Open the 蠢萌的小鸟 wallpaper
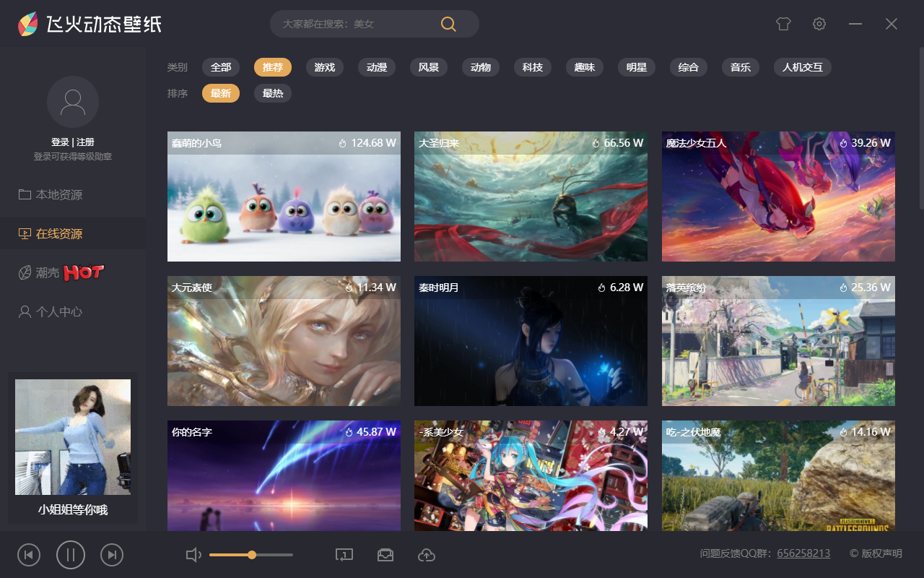This screenshot has height=578, width=924. (284, 197)
